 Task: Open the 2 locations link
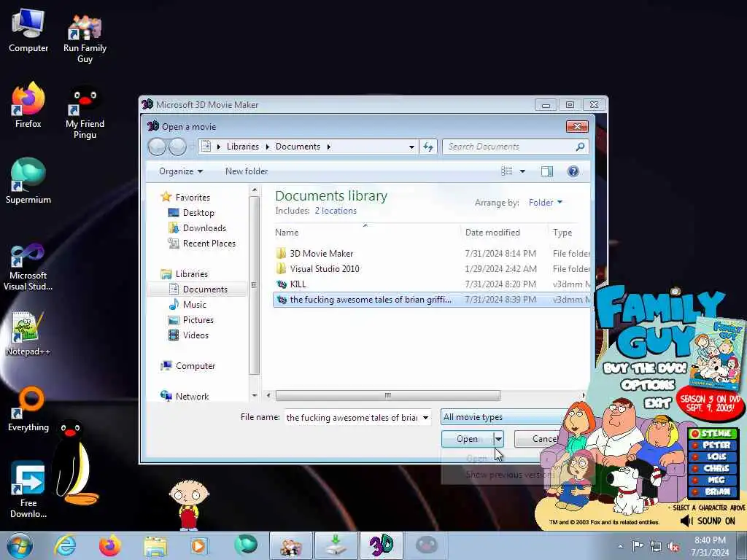coord(336,211)
